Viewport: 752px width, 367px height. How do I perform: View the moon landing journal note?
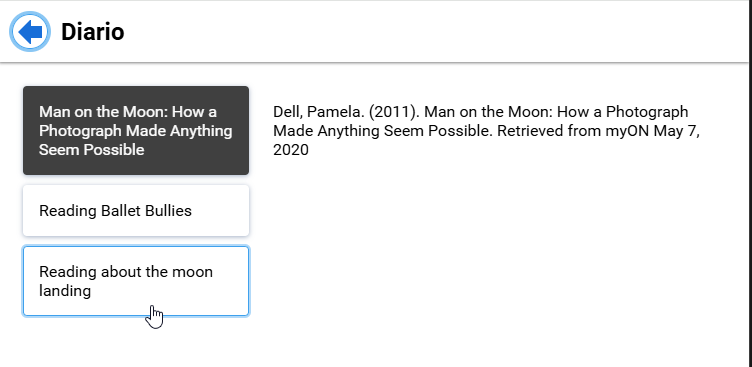(136, 281)
